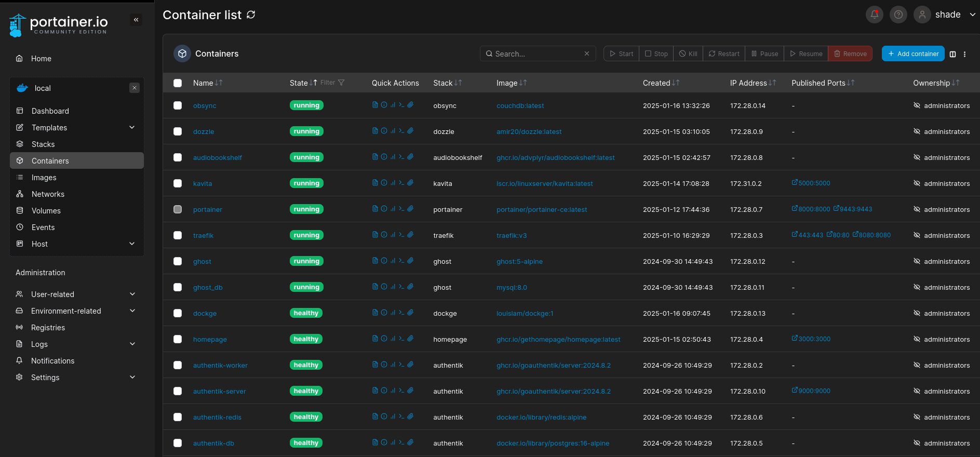Click the Remove button in toolbar

[850, 53]
